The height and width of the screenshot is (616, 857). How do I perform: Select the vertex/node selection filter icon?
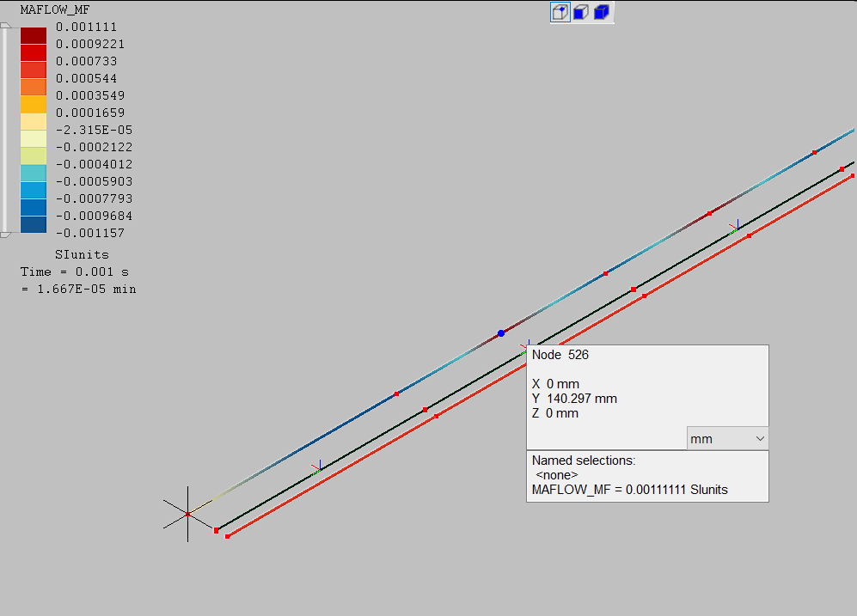click(560, 12)
